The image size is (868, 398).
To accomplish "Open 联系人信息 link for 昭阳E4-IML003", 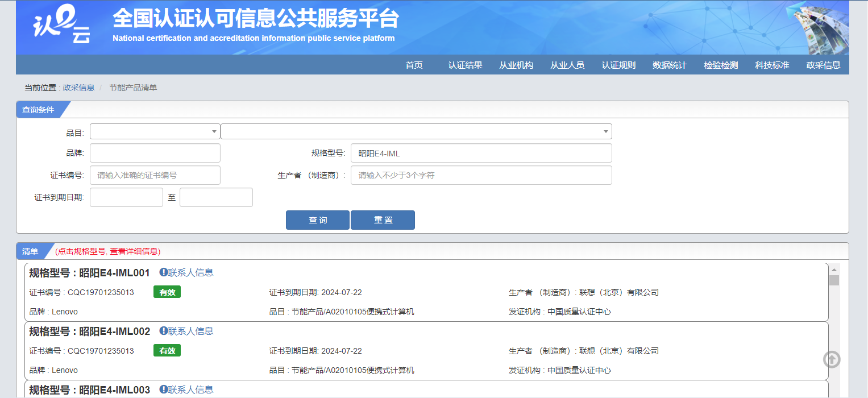I will tap(190, 389).
